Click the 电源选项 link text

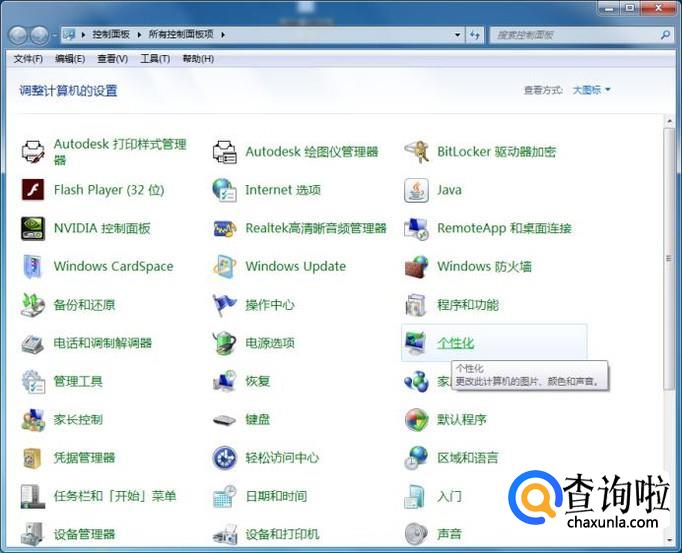(x=270, y=343)
